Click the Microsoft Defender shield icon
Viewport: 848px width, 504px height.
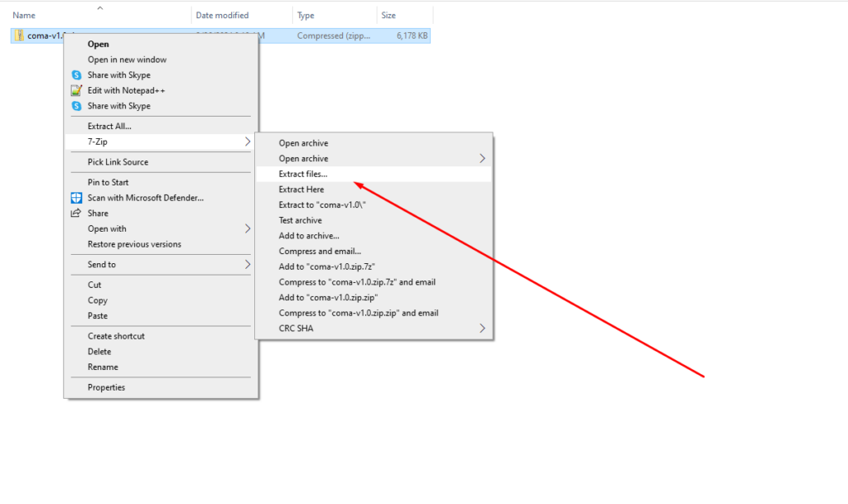[x=77, y=198]
